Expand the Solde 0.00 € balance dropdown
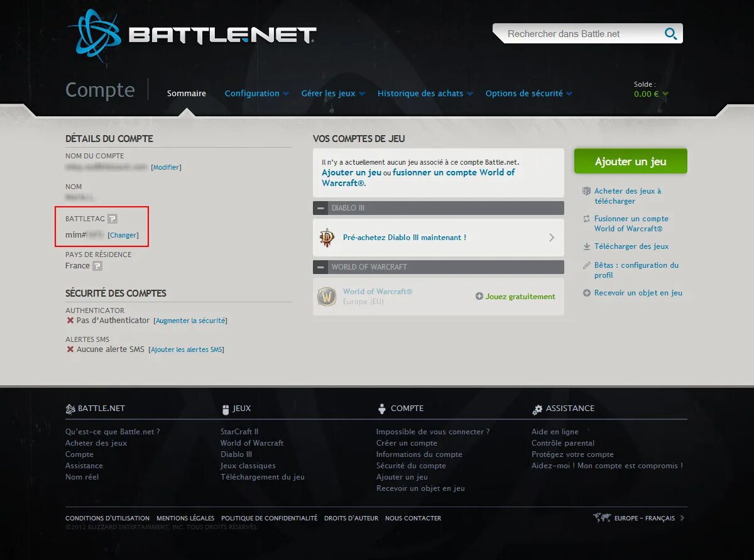This screenshot has width=754, height=560. click(x=651, y=94)
